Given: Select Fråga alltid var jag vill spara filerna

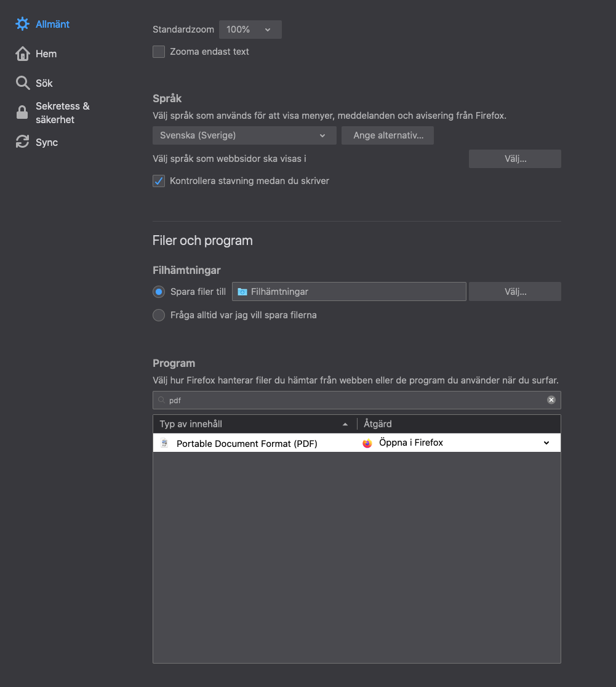Looking at the screenshot, I should click(159, 315).
